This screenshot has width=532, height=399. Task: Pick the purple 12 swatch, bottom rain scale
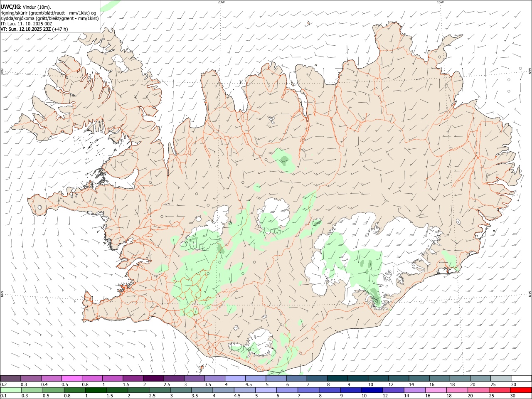[x=394, y=390]
